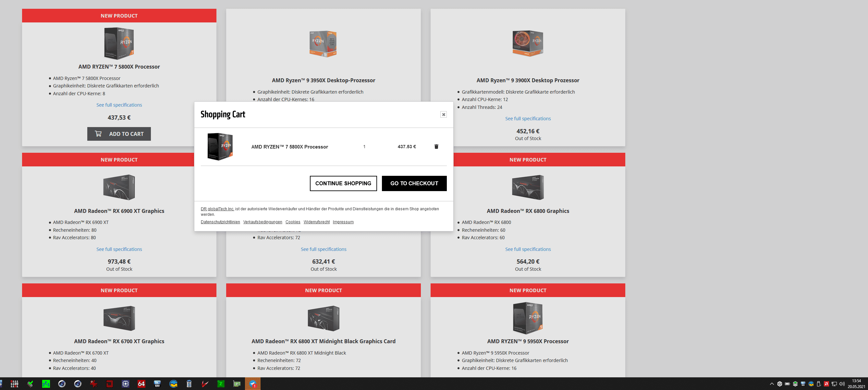Remove Ryzen 7 5800X with trash icon
Image resolution: width=868 pixels, height=390 pixels.
point(436,147)
